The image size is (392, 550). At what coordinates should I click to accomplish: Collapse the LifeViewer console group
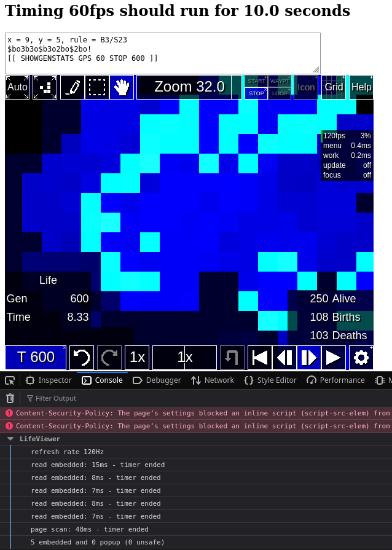[x=10, y=439]
